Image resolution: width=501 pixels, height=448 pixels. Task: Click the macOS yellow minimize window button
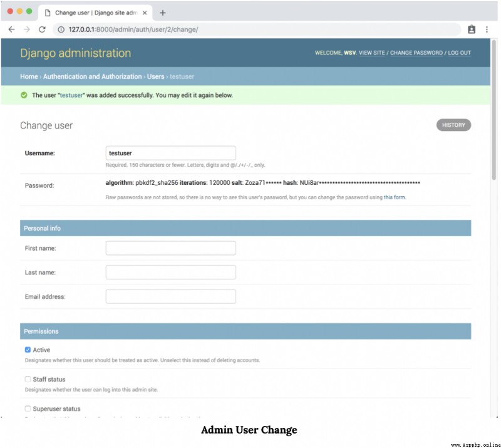click(19, 11)
